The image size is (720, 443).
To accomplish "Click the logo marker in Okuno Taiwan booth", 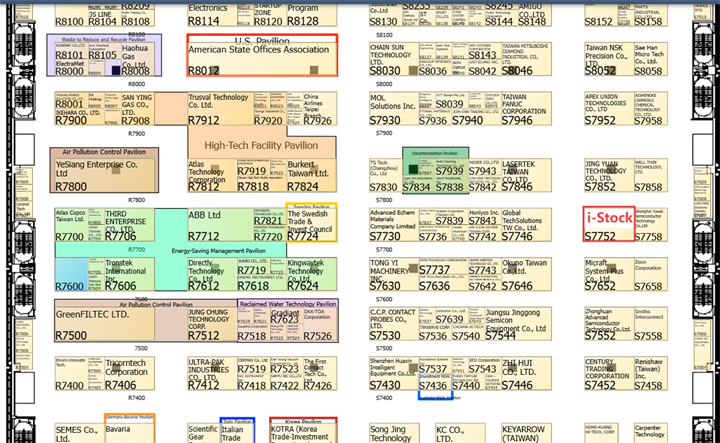I will tap(509, 270).
